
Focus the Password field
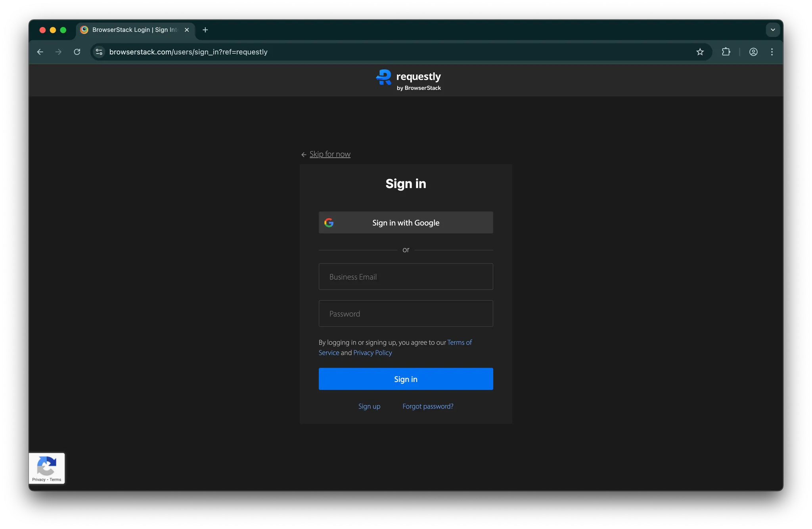click(406, 313)
